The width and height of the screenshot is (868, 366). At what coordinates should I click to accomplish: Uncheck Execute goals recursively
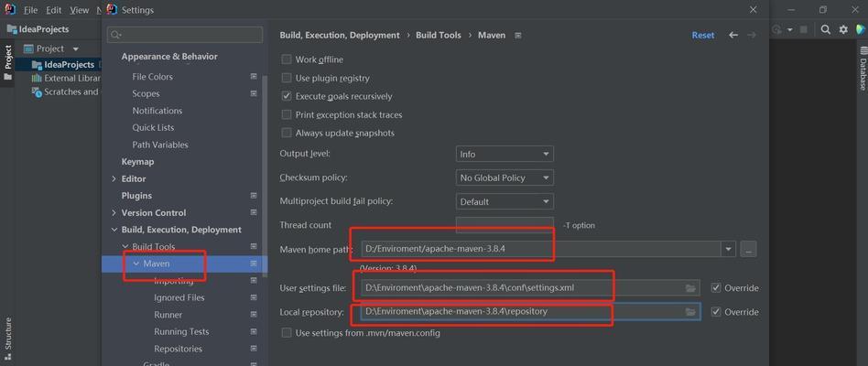click(x=287, y=96)
